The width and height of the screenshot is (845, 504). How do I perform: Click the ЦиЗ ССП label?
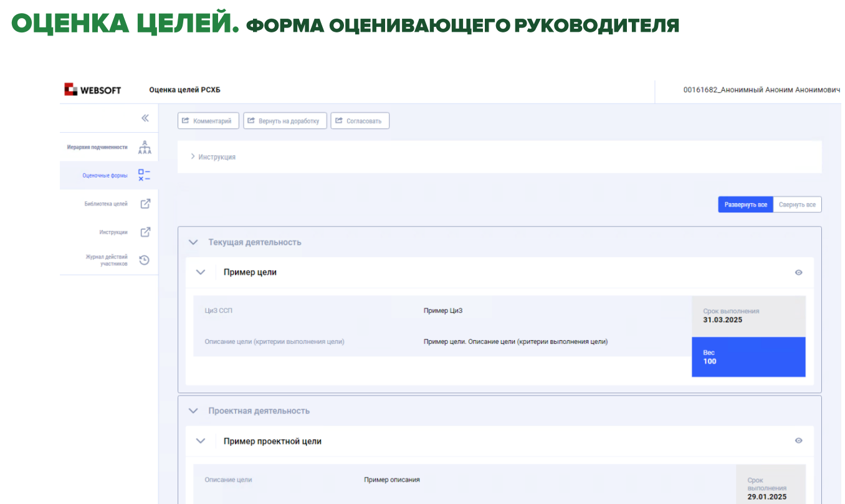tap(218, 311)
